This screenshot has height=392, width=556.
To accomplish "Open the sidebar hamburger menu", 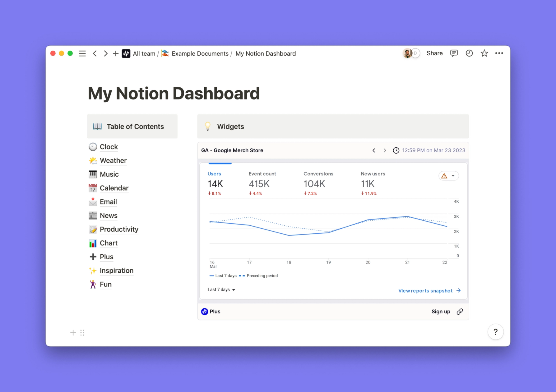I will [82, 53].
